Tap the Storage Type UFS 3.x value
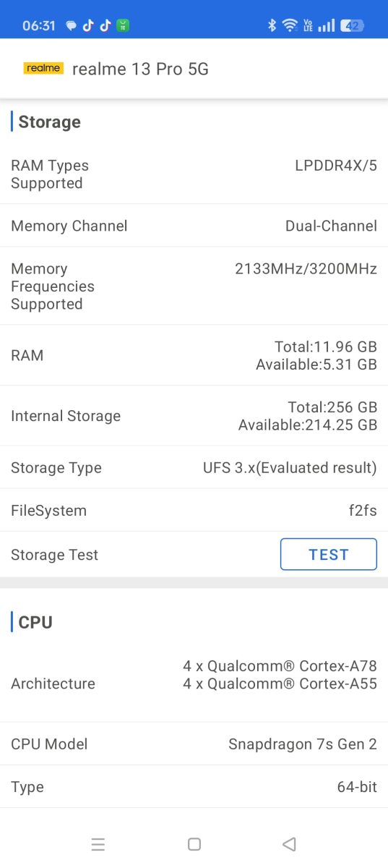The image size is (388, 868). [x=290, y=468]
